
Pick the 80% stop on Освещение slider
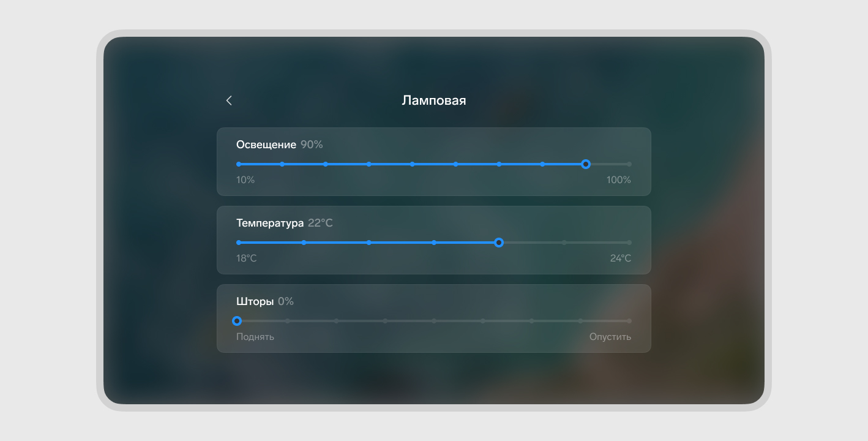pos(542,164)
